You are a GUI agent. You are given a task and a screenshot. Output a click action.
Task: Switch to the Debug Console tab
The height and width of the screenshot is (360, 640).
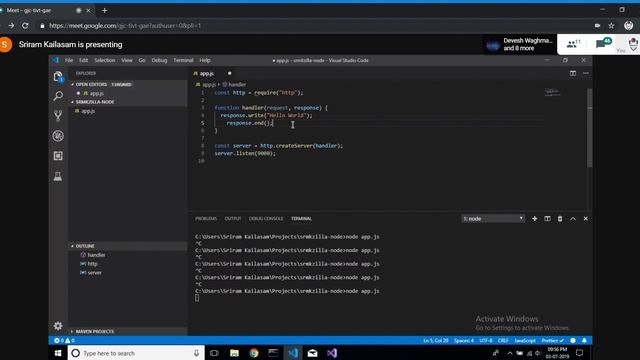[266, 219]
